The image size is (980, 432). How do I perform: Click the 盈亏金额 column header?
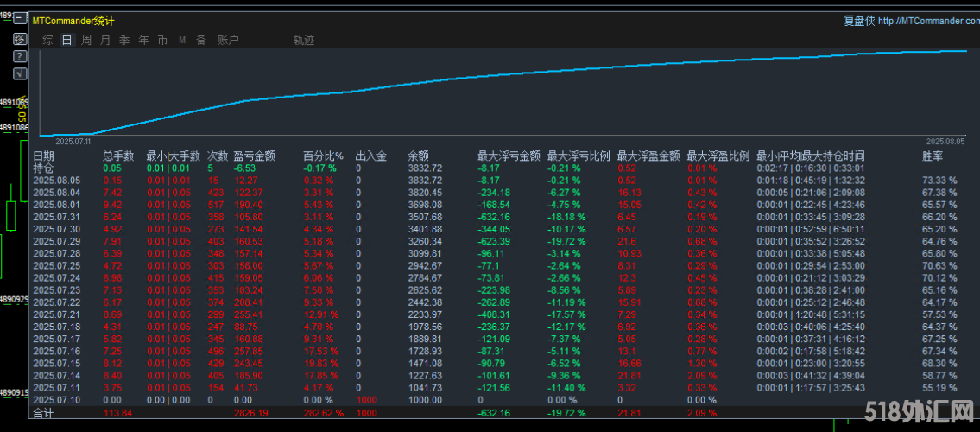tap(254, 156)
